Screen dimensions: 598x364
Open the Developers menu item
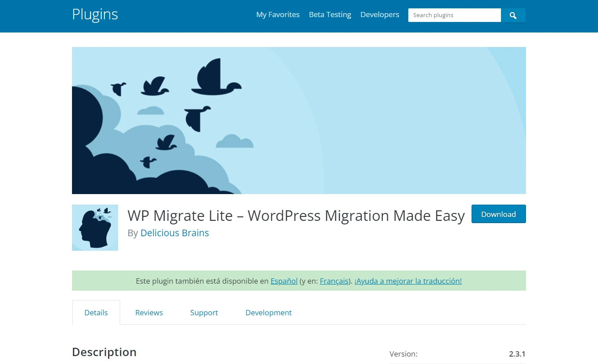pyautogui.click(x=379, y=14)
